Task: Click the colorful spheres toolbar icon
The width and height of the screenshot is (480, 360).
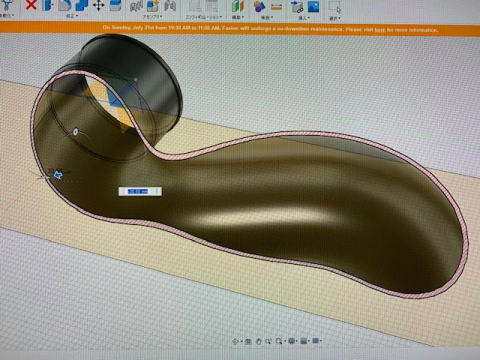Action: (259, 6)
